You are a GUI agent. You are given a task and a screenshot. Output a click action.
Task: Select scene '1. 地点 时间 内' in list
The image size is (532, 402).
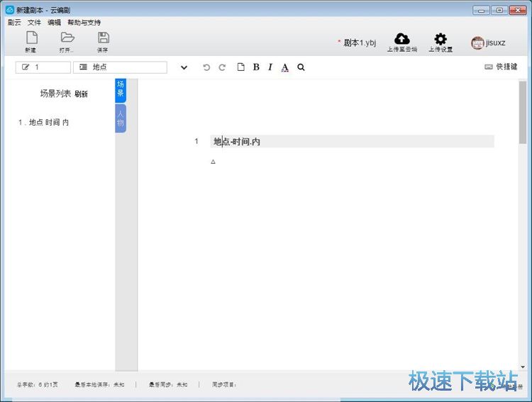pyautogui.click(x=44, y=122)
